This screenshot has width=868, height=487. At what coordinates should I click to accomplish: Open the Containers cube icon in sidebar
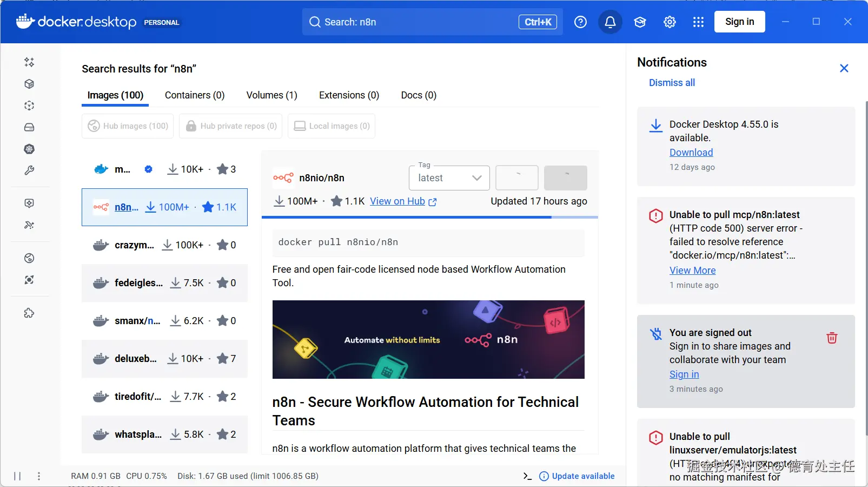29,84
